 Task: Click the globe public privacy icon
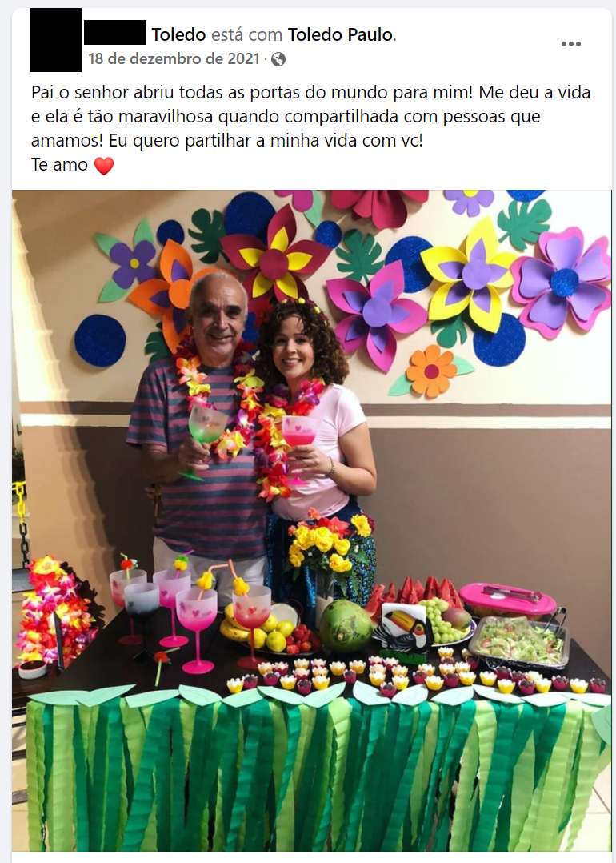click(278, 59)
